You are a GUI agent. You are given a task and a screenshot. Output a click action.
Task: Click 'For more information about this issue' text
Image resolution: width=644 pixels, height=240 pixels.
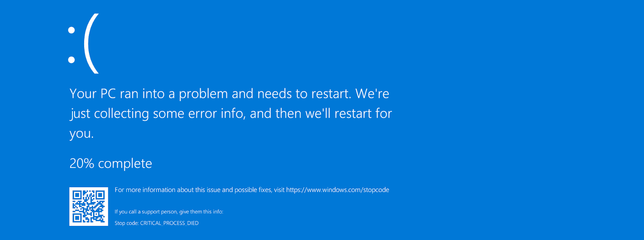pyautogui.click(x=167, y=190)
